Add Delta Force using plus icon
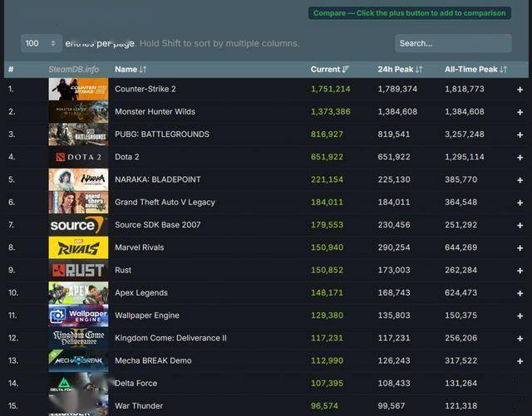Viewport: 532px width, 416px height. pyautogui.click(x=520, y=384)
